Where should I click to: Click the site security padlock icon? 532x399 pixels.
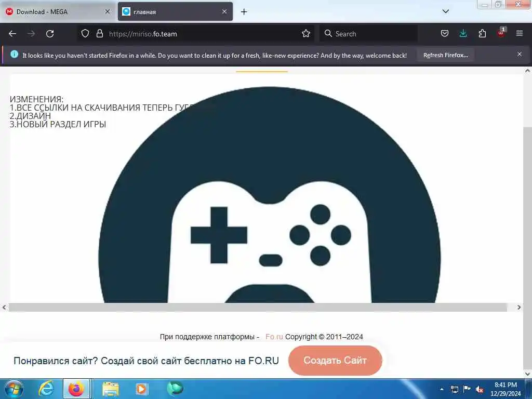(99, 34)
